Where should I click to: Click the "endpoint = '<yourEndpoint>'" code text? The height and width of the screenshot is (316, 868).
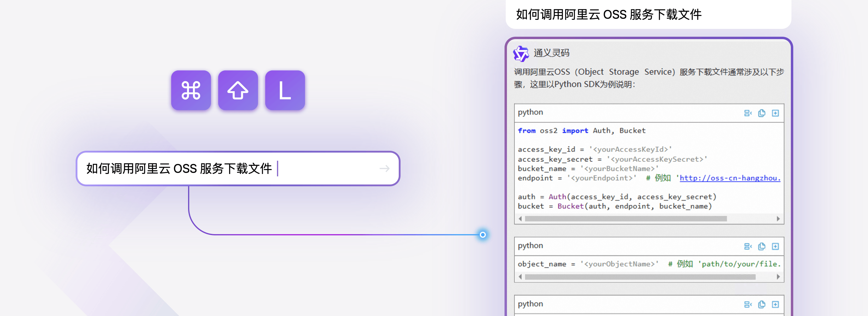[x=577, y=178]
